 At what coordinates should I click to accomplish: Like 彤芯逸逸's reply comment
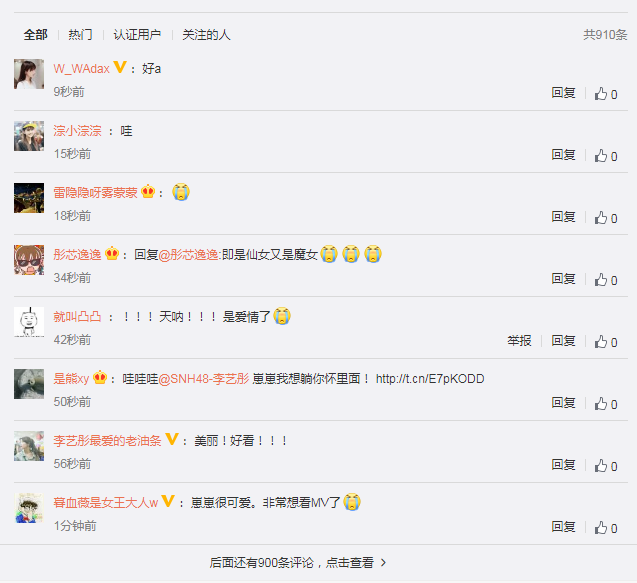coord(606,280)
